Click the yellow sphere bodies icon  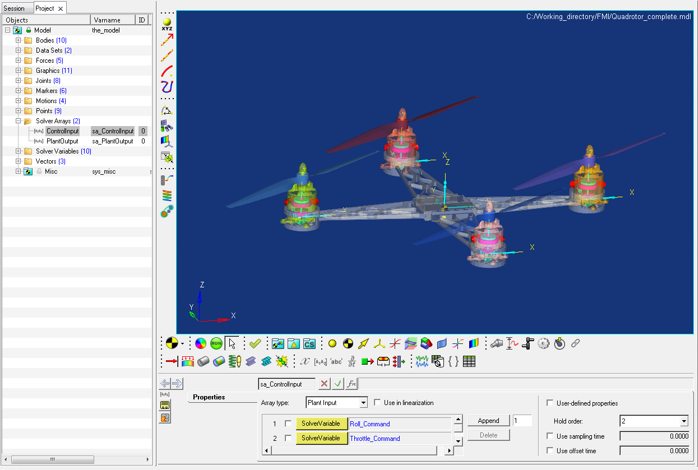coord(333,344)
